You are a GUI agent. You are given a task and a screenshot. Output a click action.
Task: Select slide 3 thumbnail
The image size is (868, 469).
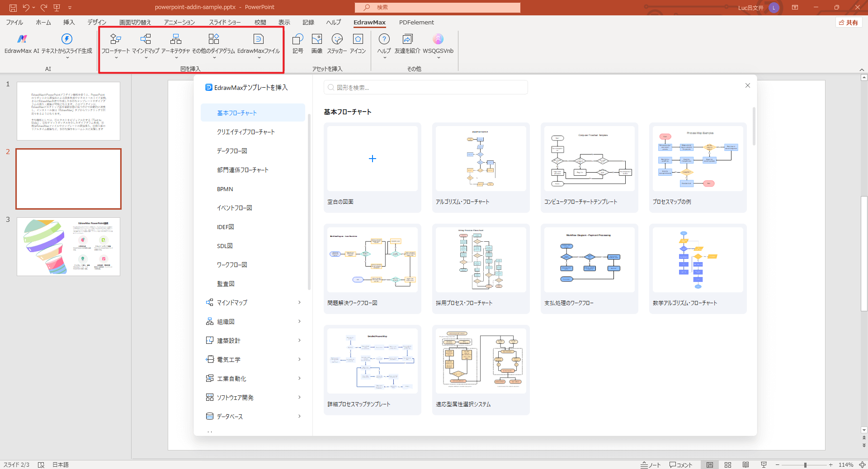point(69,247)
